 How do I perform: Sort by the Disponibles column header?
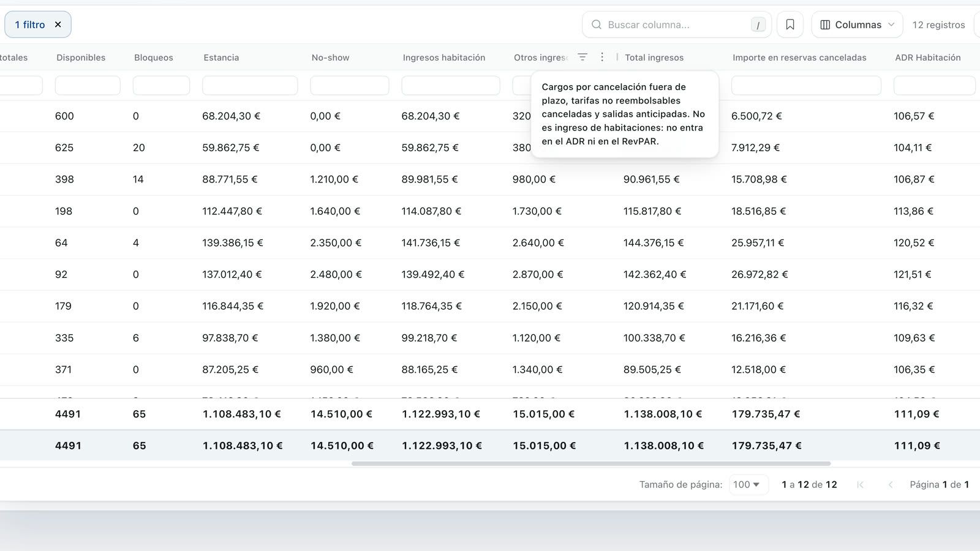(x=81, y=58)
